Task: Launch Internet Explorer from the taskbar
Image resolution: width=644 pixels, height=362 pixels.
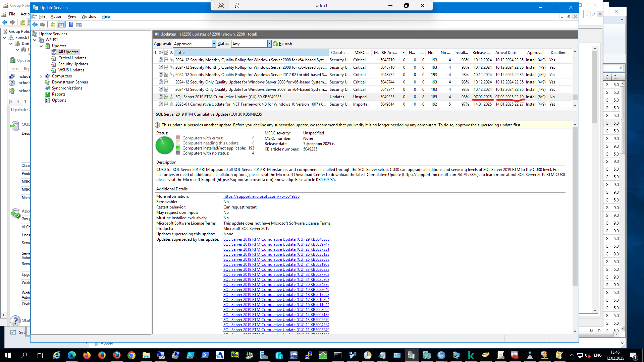Action: [x=57, y=355]
